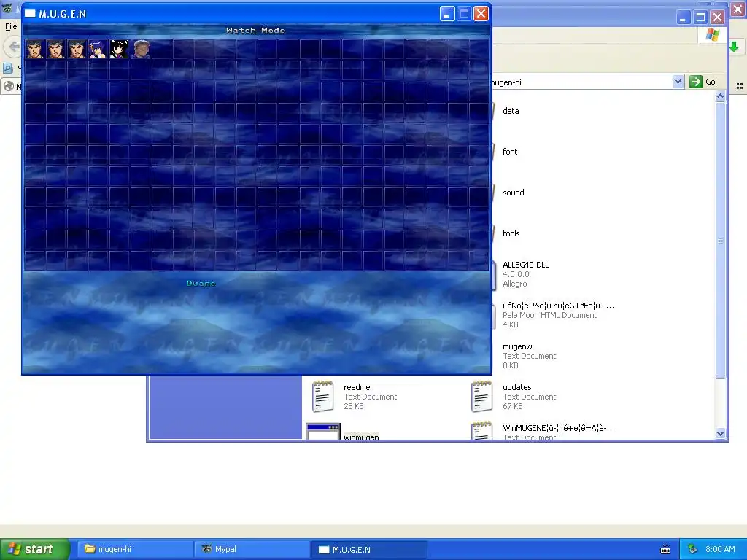This screenshot has height=560, width=747.
Task: Click the mugen-hi address bar field
Action: pyautogui.click(x=581, y=82)
